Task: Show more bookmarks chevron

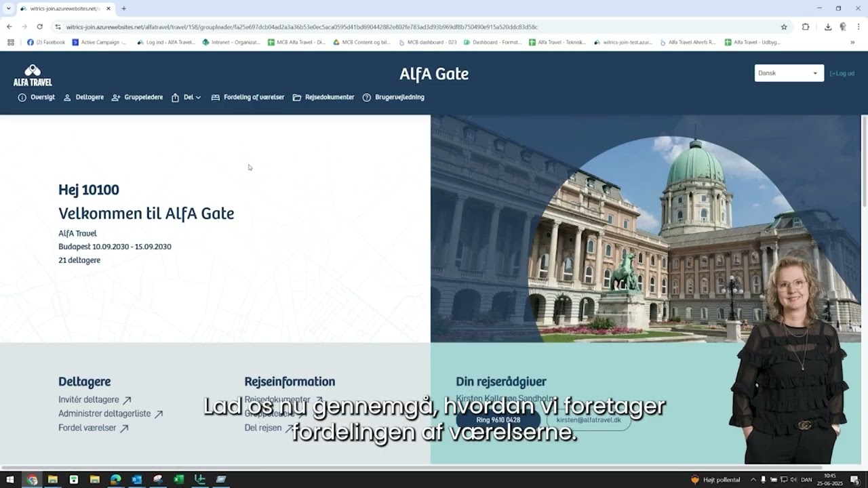Action: click(852, 42)
